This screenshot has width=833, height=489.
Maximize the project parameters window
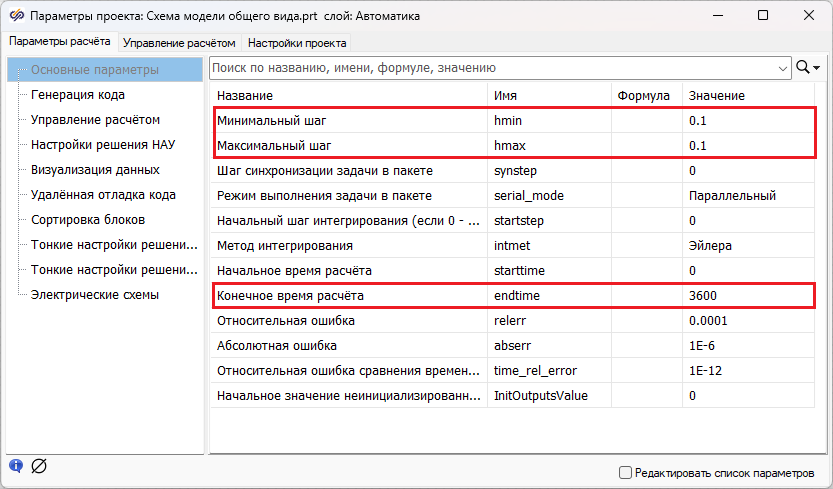click(x=763, y=16)
